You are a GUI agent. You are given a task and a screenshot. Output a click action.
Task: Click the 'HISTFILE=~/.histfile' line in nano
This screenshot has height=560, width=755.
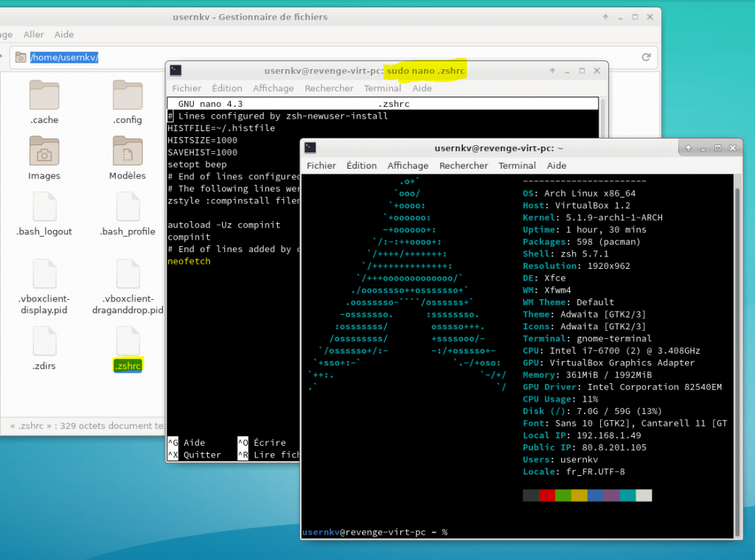[221, 128]
